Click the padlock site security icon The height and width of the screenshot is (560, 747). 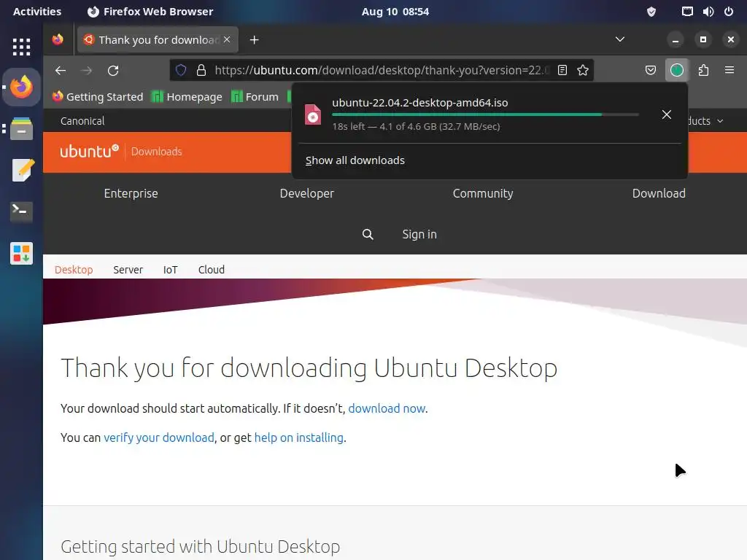coord(201,71)
